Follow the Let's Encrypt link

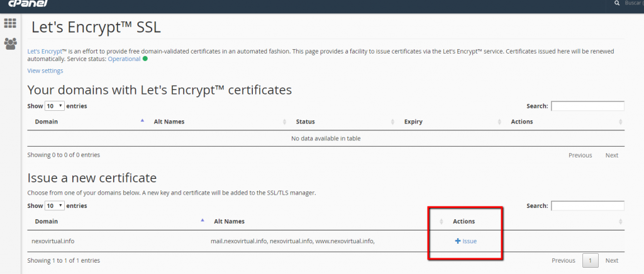point(45,52)
